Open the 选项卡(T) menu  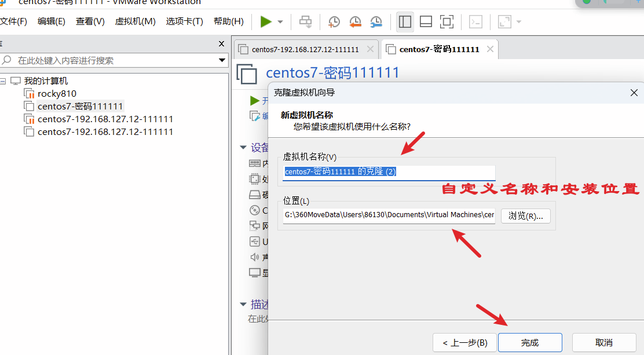184,21
